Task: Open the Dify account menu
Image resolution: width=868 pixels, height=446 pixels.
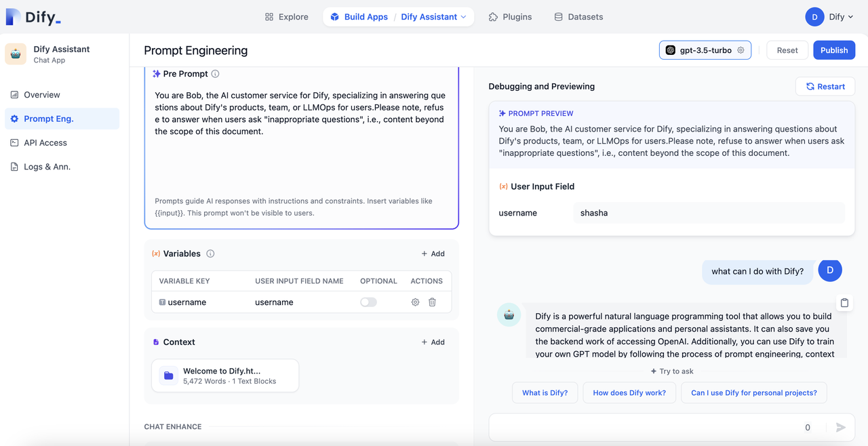Action: [830, 17]
